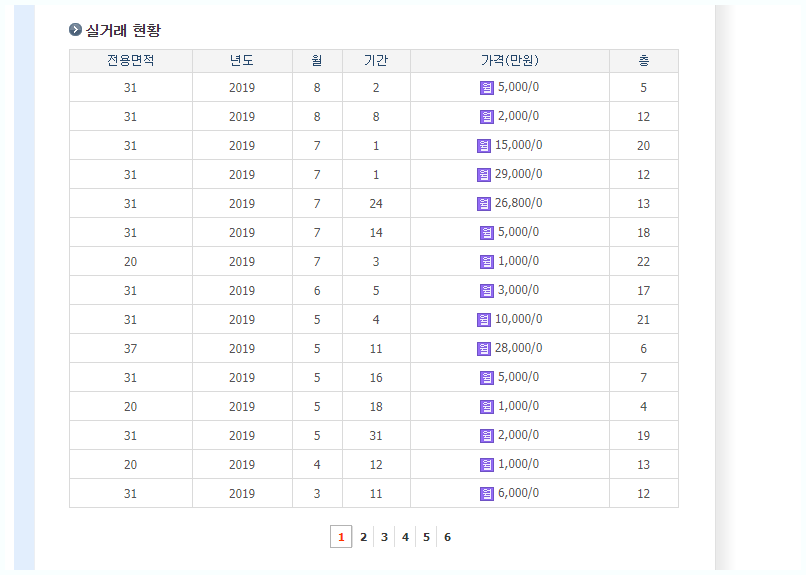Click the 실거래 현황 section title

point(123,30)
